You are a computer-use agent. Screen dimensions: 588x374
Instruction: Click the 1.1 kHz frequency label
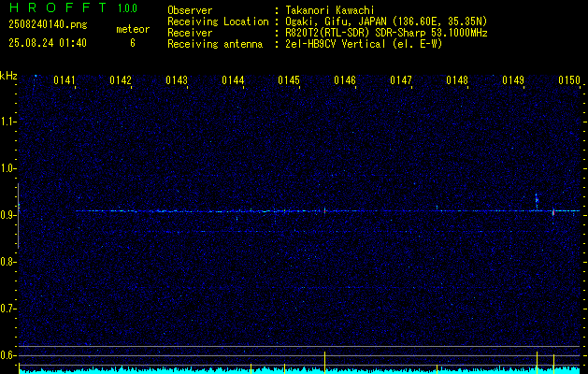click(7, 122)
